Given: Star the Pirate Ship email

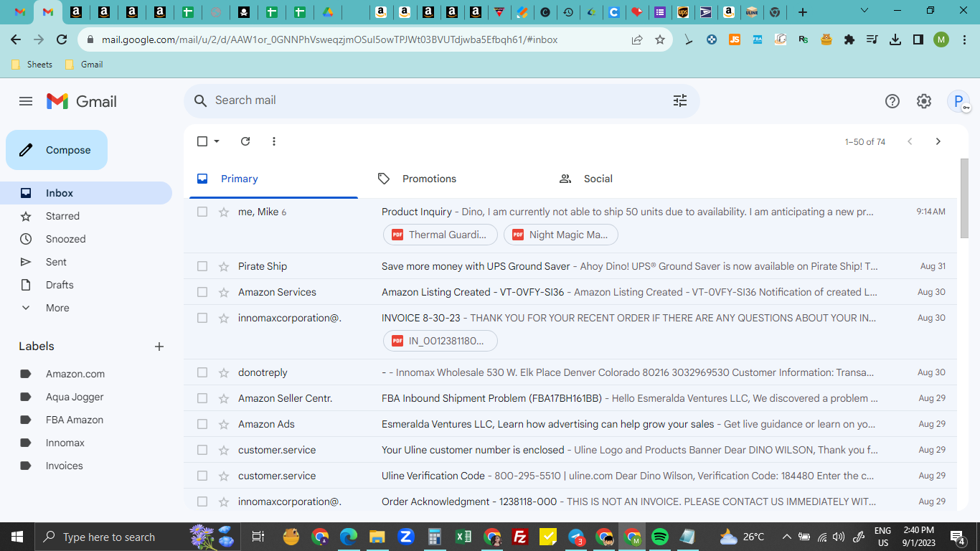Looking at the screenshot, I should click(x=224, y=266).
